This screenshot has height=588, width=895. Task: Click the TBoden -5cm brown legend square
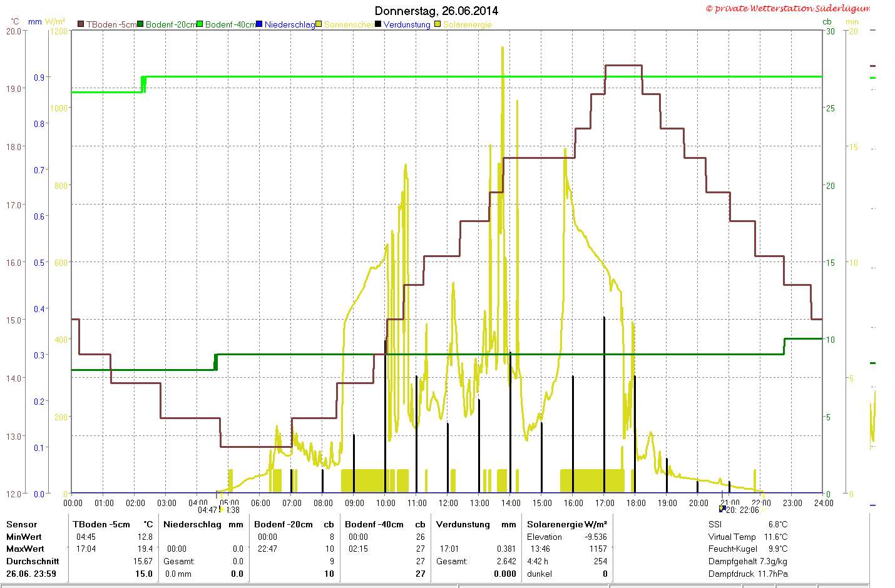[x=81, y=24]
